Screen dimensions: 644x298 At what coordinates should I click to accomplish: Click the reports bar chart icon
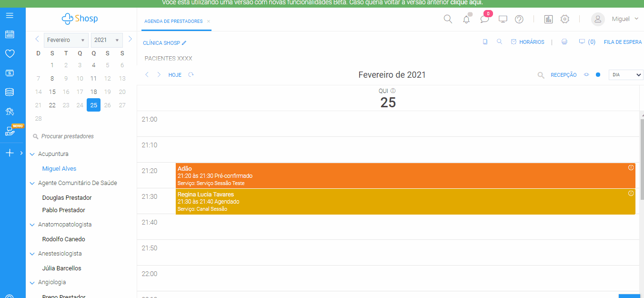[x=548, y=20]
